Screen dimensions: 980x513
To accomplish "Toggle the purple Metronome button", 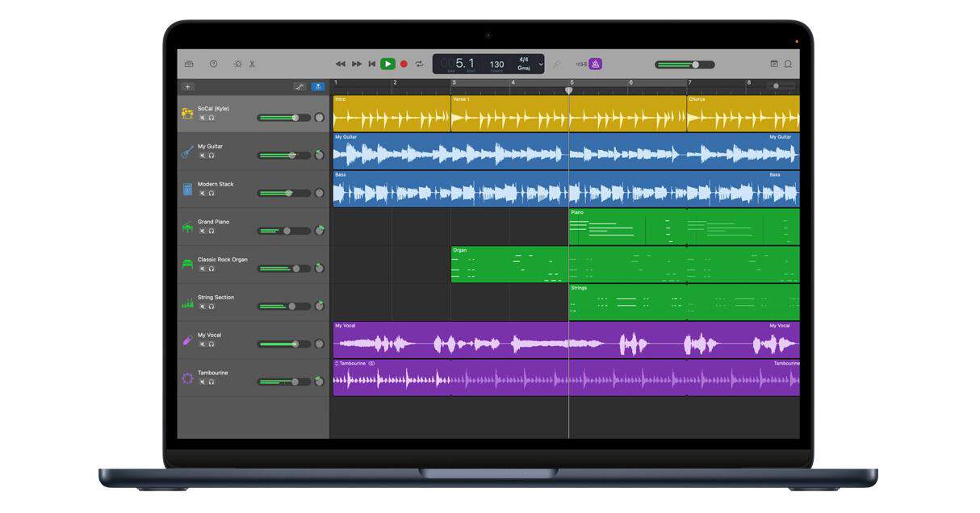I will coord(596,64).
